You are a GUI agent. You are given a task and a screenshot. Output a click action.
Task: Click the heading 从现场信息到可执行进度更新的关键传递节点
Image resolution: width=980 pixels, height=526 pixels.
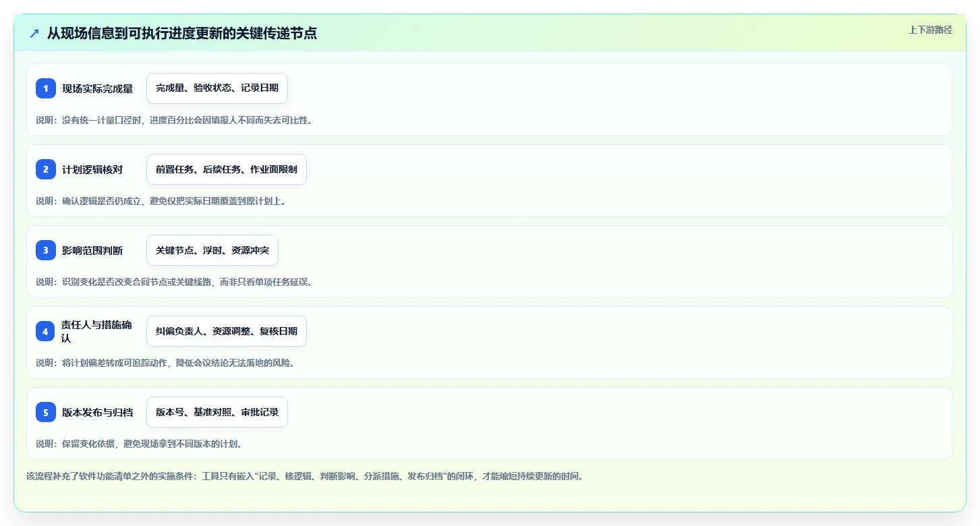point(182,33)
